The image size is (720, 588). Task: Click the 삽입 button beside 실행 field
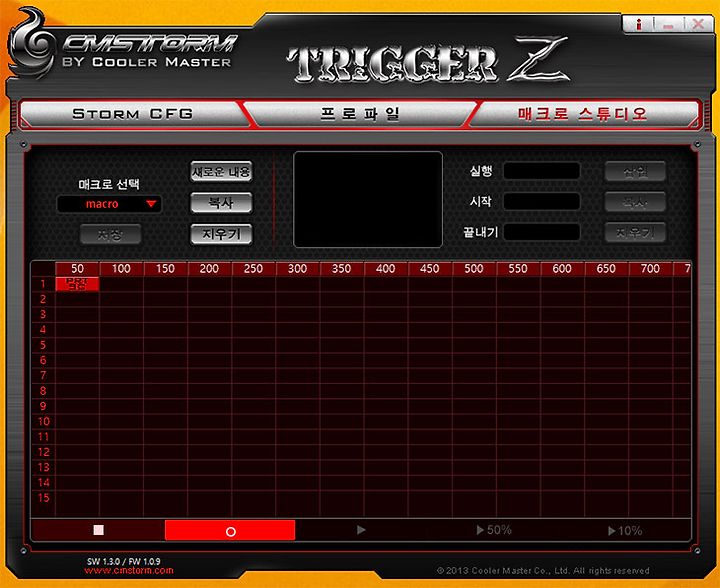click(636, 171)
